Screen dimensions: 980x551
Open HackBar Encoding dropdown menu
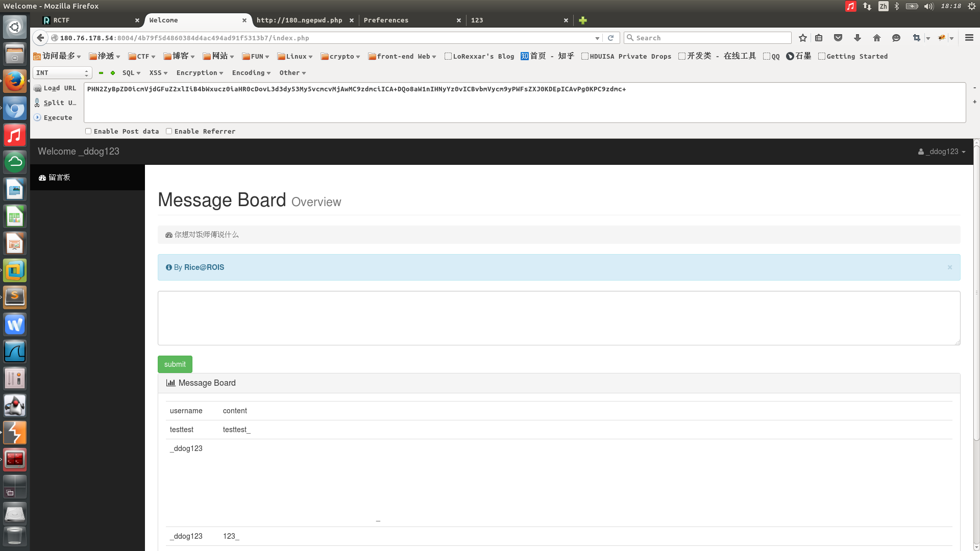(251, 73)
